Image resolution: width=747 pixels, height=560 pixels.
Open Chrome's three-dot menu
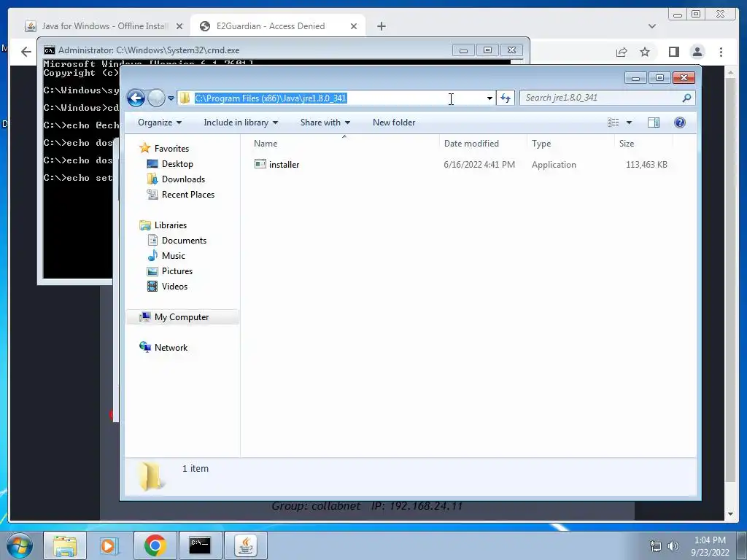pos(721,52)
